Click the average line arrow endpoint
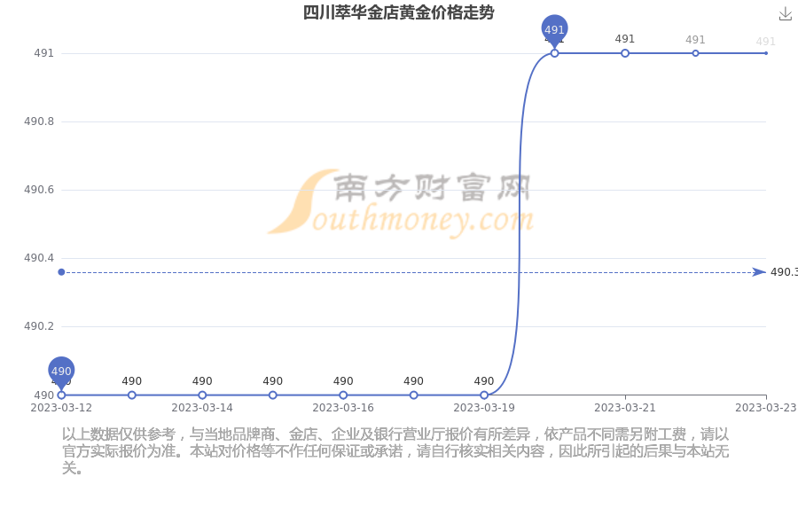The height and width of the screenshot is (532, 798). [x=759, y=272]
